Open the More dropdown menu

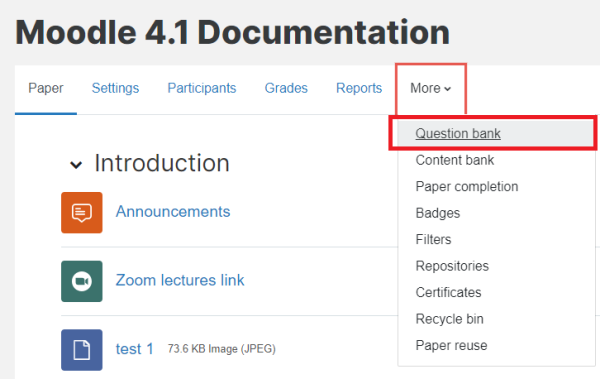coord(430,88)
